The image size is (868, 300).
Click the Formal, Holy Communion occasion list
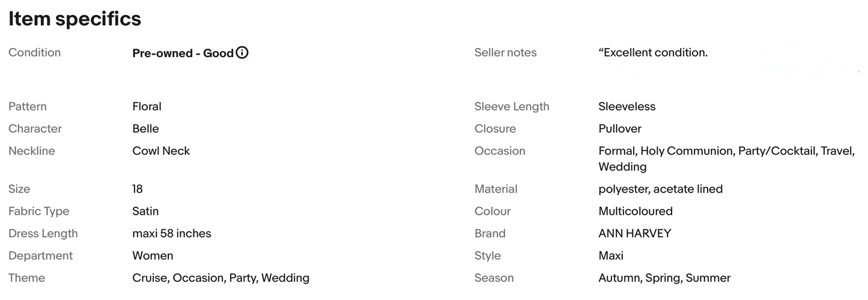(x=726, y=152)
